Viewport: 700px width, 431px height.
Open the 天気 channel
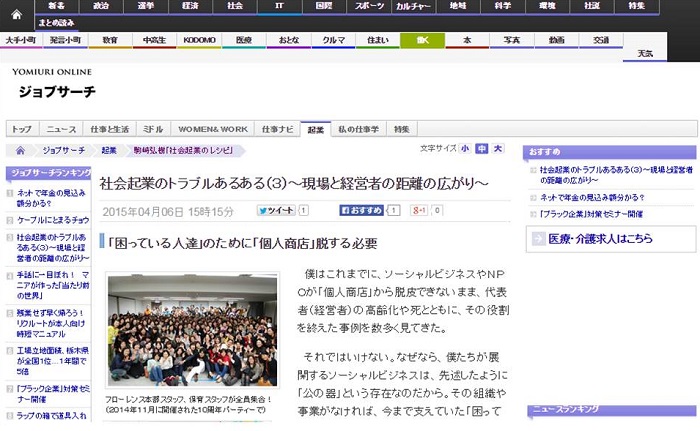coord(645,54)
